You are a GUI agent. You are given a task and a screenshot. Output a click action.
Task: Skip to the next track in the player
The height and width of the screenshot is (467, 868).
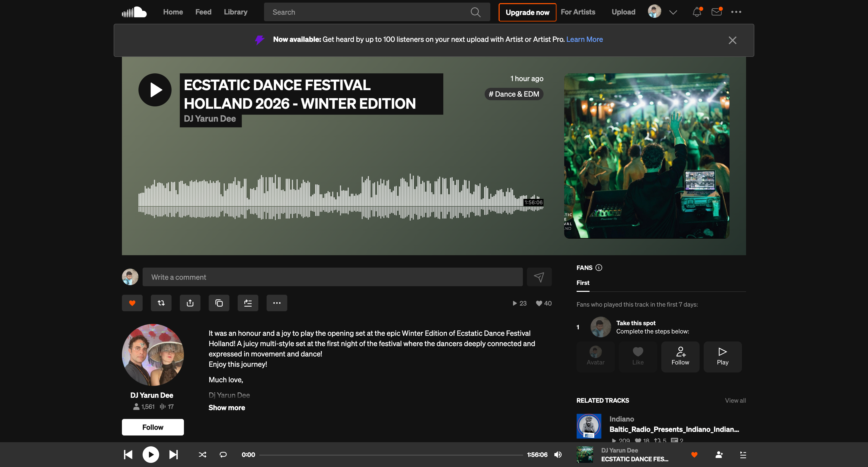click(x=174, y=455)
